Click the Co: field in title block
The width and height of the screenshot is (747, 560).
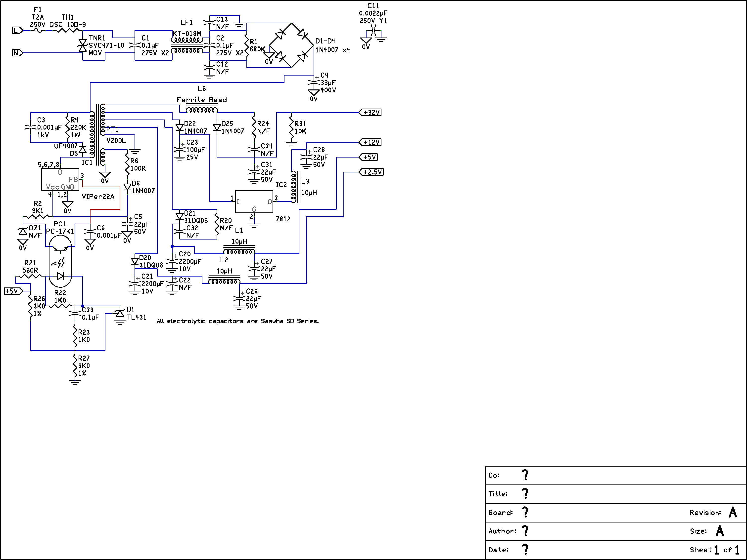click(x=616, y=475)
